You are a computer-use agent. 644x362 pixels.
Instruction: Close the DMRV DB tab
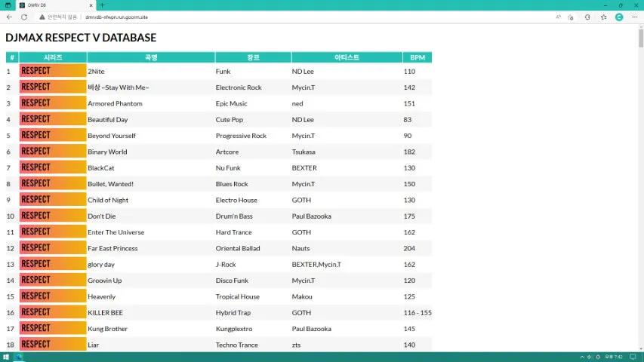coord(91,5)
